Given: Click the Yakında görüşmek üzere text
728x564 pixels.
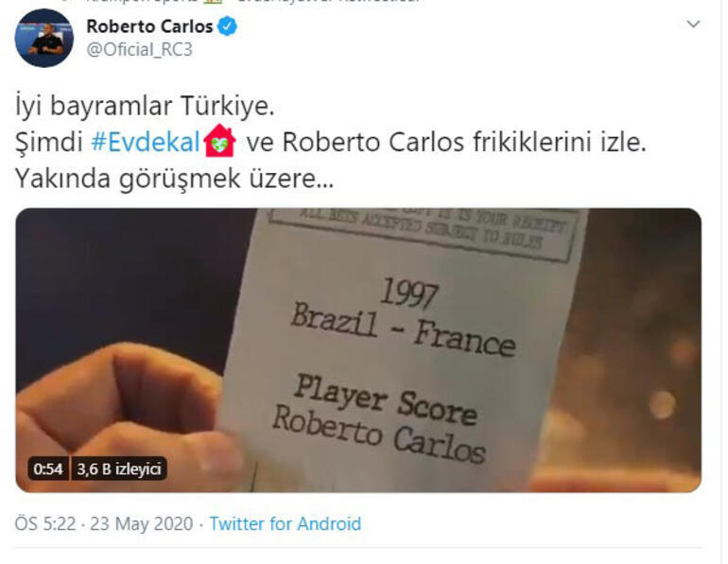Looking at the screenshot, I should coord(174,179).
